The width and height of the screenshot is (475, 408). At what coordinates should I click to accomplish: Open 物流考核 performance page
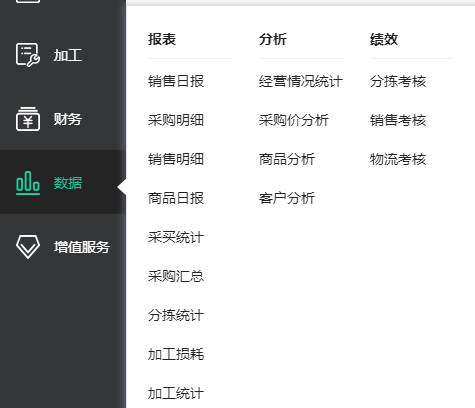pyautogui.click(x=398, y=159)
